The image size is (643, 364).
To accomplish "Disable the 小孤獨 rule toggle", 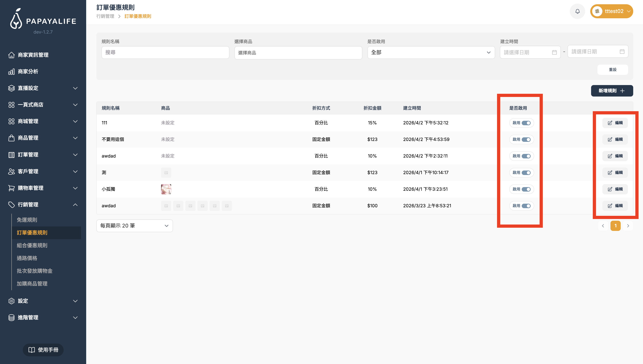I will click(526, 189).
